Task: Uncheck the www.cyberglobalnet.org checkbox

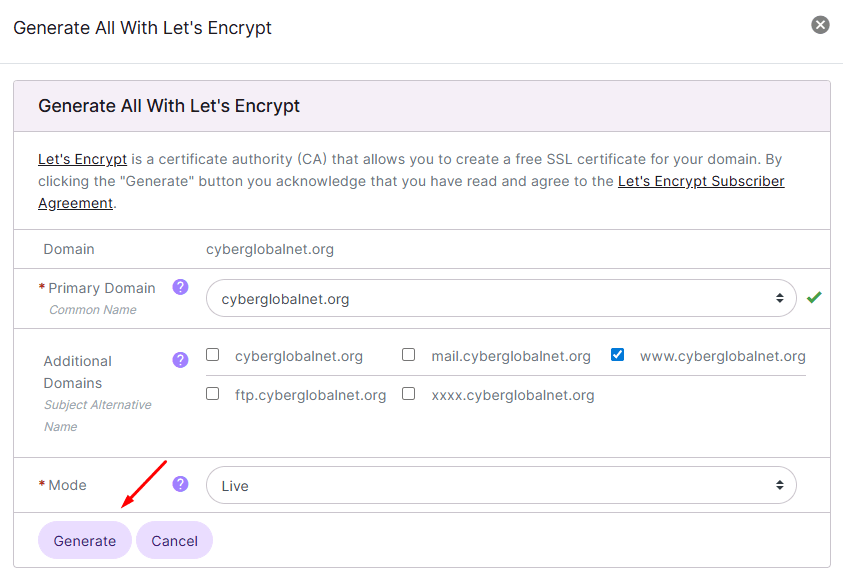Action: tap(617, 355)
